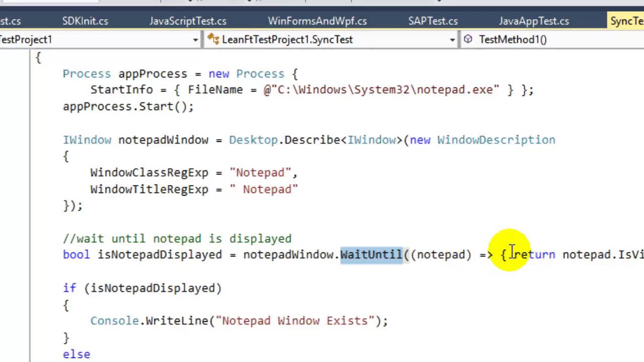Expand the class navigation dropdown arrow
The width and height of the screenshot is (644, 362).
452,40
